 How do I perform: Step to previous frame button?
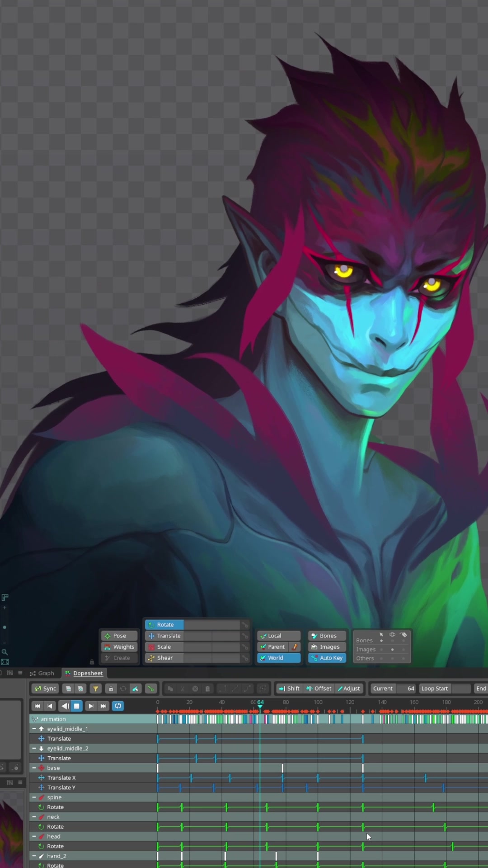(x=50, y=706)
